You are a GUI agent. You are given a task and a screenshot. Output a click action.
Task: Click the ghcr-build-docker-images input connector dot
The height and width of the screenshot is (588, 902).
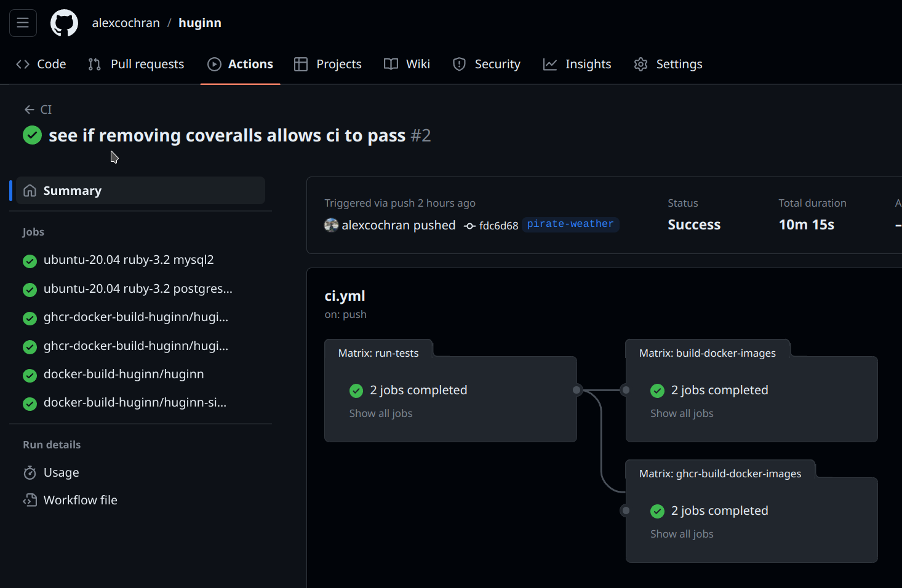coord(626,511)
